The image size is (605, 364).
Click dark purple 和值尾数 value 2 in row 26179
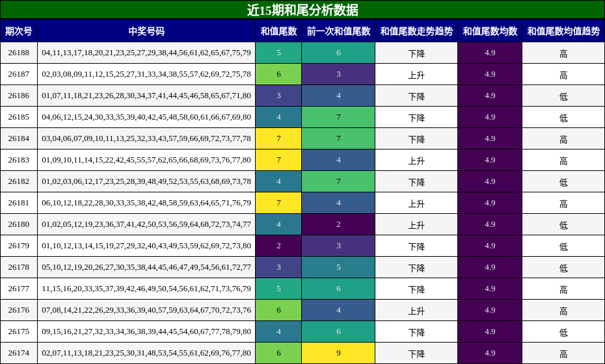point(278,246)
